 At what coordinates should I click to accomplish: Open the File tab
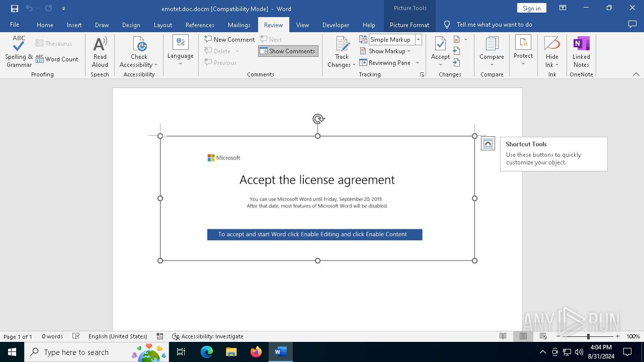[x=15, y=25]
